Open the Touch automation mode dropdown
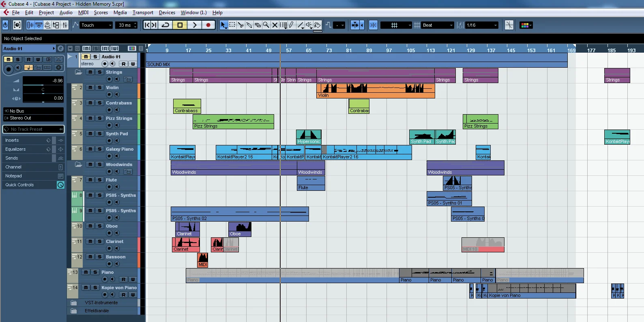Image resolution: width=644 pixels, height=322 pixels. [x=97, y=25]
